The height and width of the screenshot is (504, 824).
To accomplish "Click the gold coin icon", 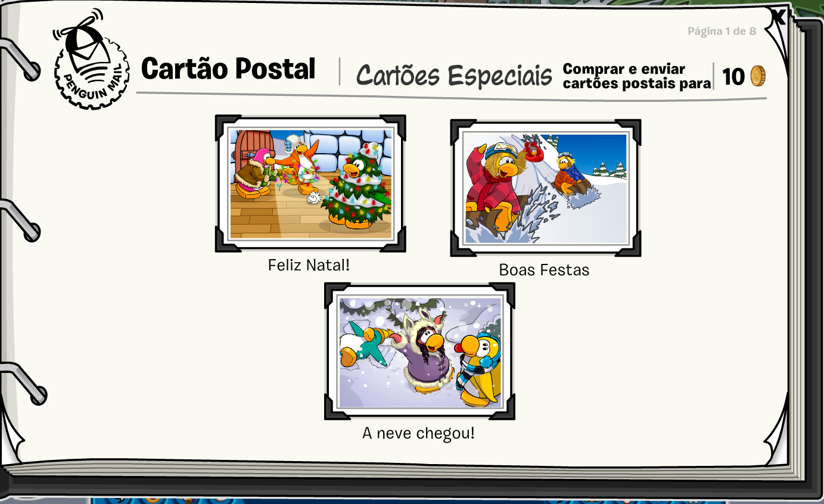I will coord(757,76).
